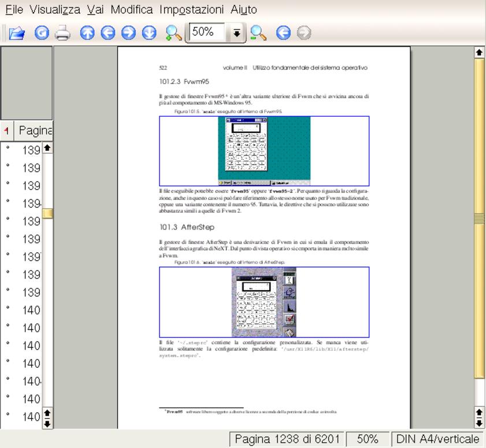This screenshot has height=448, width=486.
Task: Advance to next page with right-arrow icon
Action: coord(128,34)
